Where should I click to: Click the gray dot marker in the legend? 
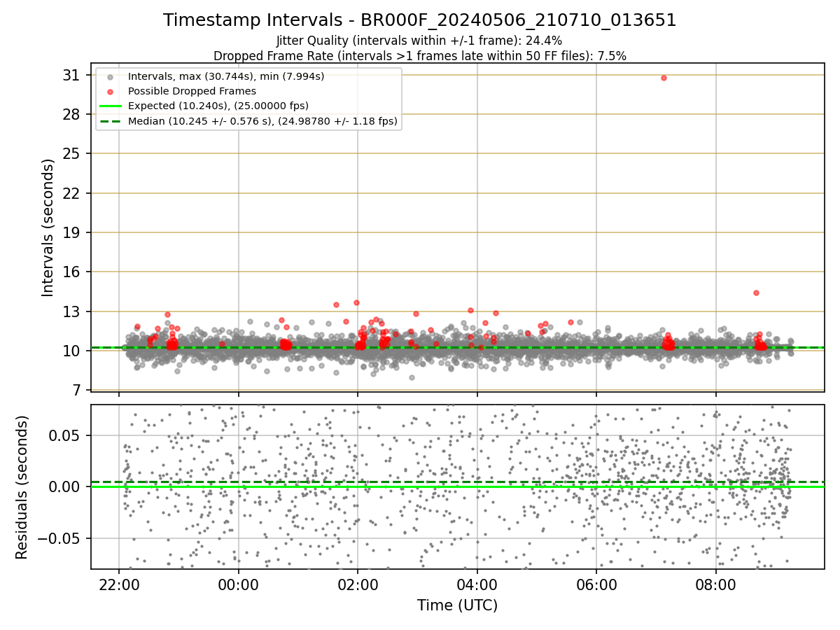click(110, 77)
